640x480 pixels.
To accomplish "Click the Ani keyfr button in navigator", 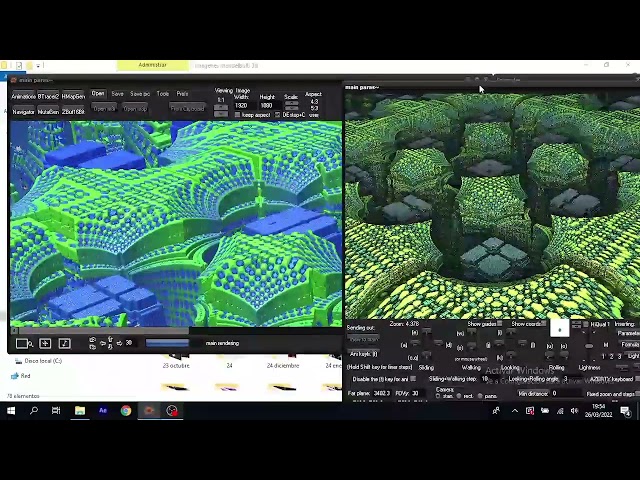I will (364, 354).
